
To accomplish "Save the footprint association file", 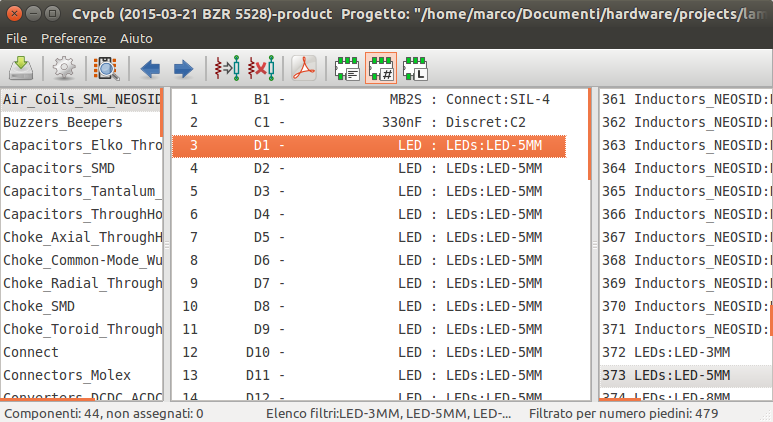I will tap(21, 68).
